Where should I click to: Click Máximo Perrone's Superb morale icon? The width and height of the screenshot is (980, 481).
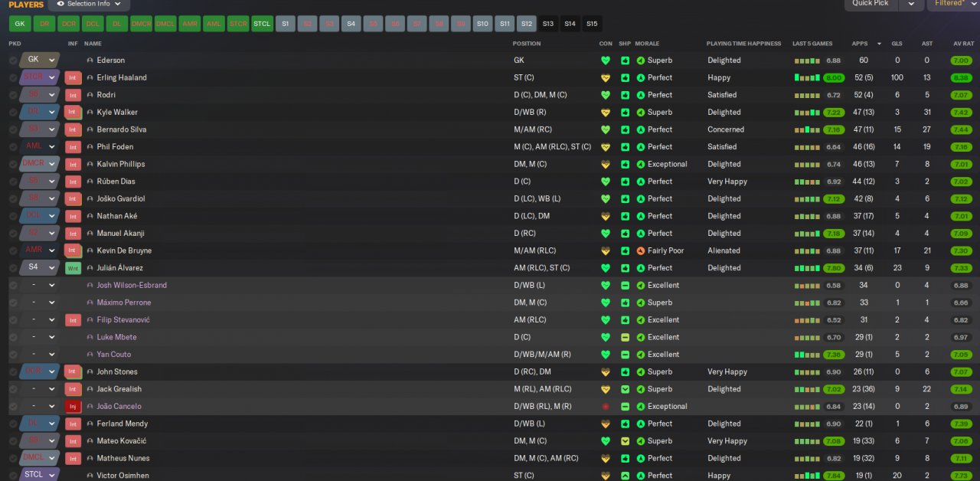641,303
